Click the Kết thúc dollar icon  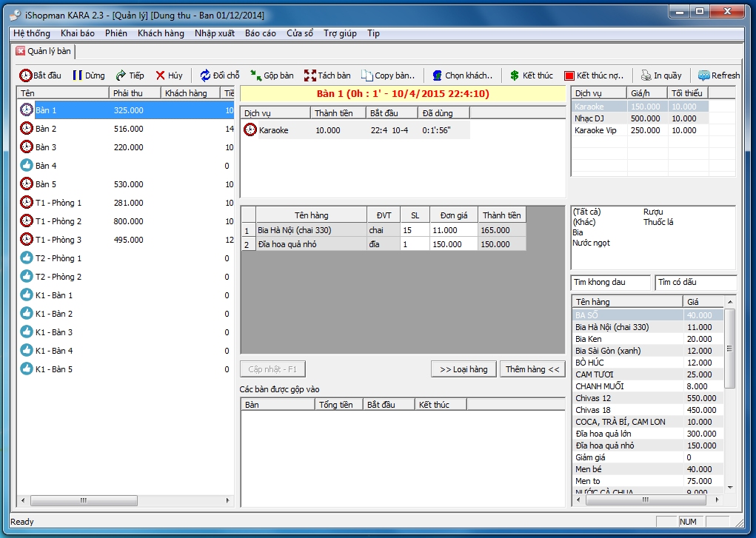point(515,75)
